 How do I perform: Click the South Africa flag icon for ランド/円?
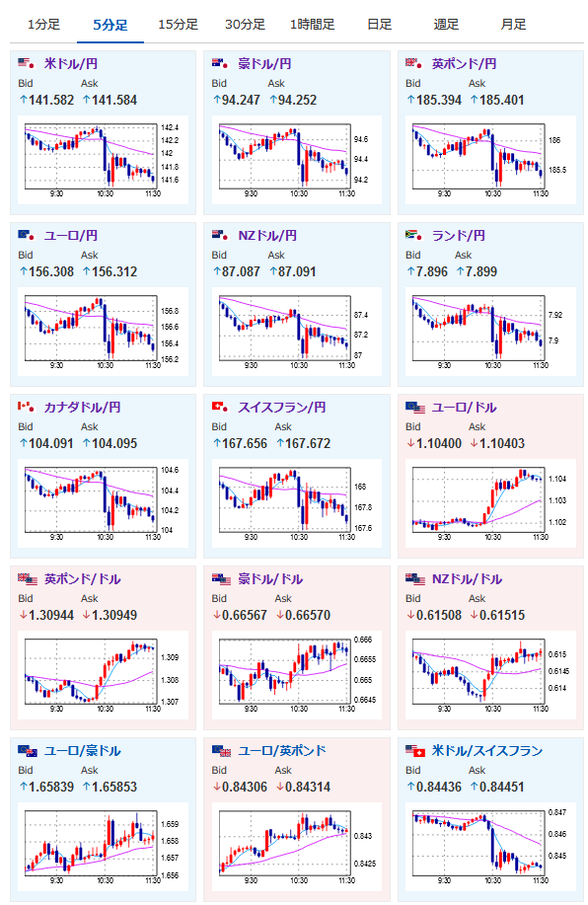coord(413,235)
